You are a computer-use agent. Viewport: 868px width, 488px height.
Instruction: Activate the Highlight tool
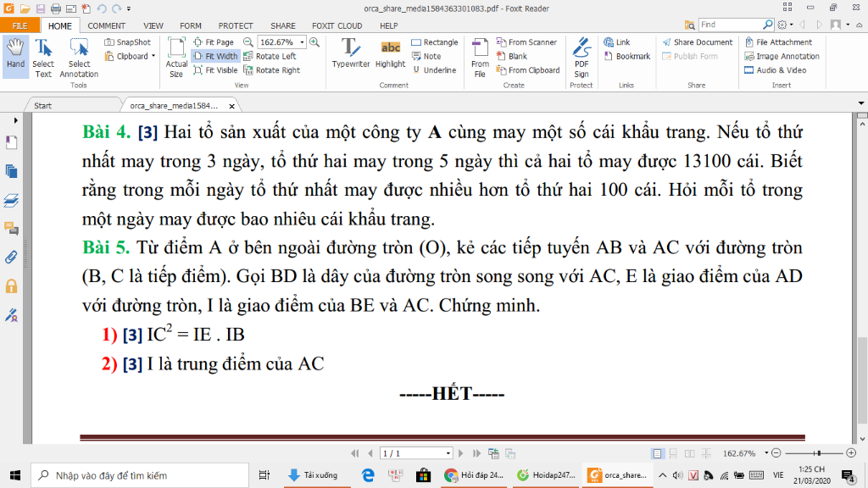[x=390, y=53]
